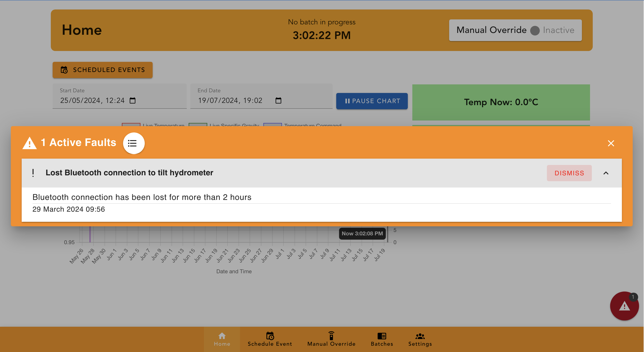644x352 pixels.
Task: Open the Scheduled Events button
Action: 103,70
